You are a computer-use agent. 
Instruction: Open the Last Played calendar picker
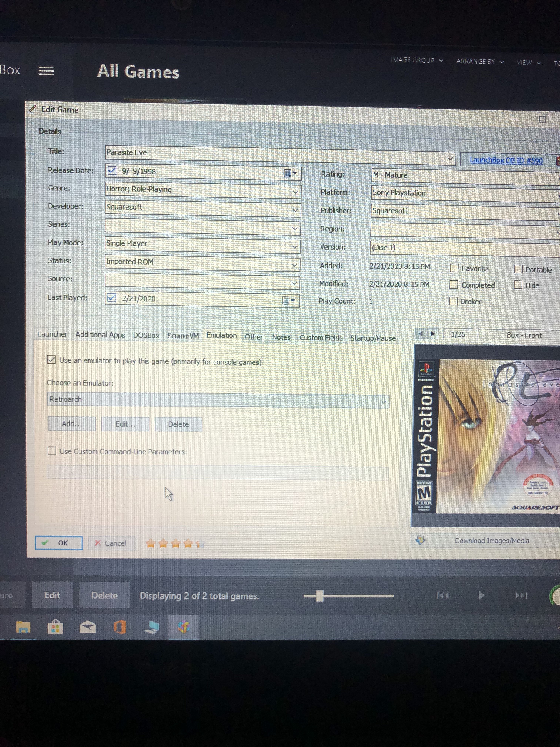pyautogui.click(x=288, y=300)
